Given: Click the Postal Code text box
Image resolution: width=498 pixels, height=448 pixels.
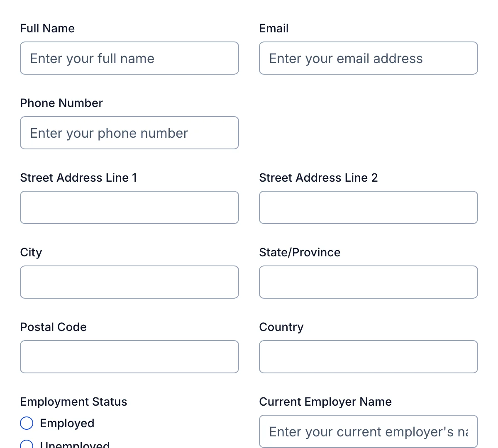Looking at the screenshot, I should tap(129, 357).
